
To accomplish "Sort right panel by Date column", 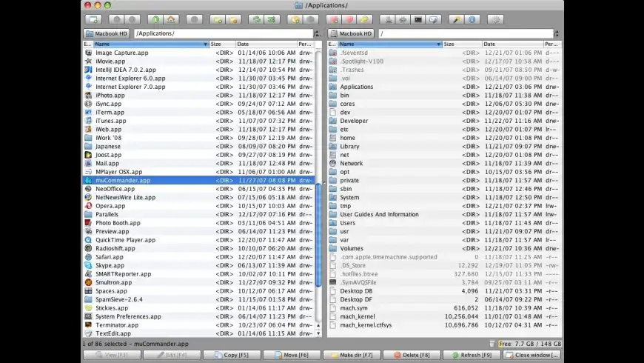I will [512, 44].
